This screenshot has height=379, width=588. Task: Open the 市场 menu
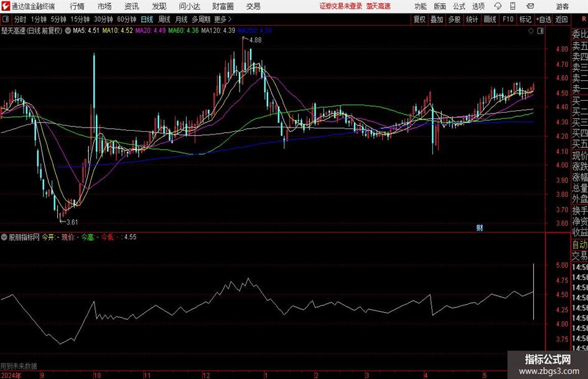tap(105, 6)
